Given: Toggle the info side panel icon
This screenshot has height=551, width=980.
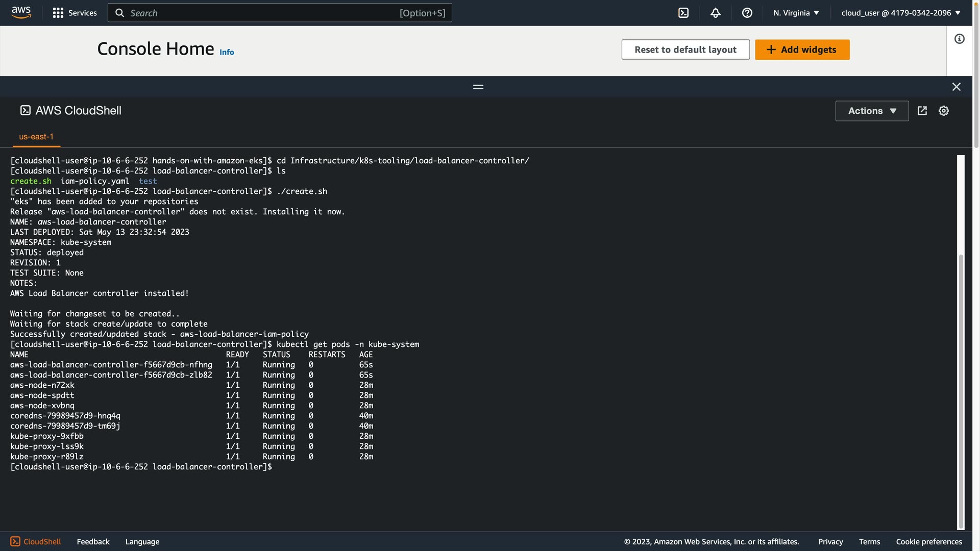Looking at the screenshot, I should [959, 39].
